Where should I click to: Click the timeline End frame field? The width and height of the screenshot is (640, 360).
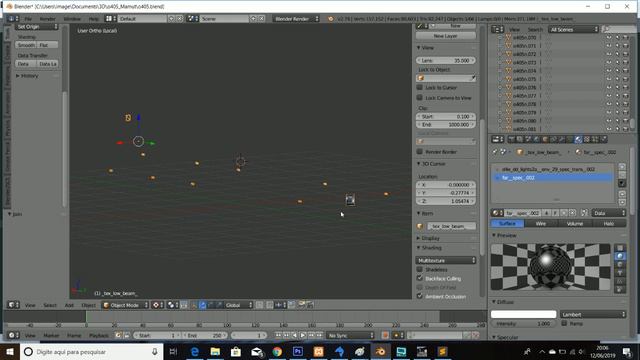point(204,336)
